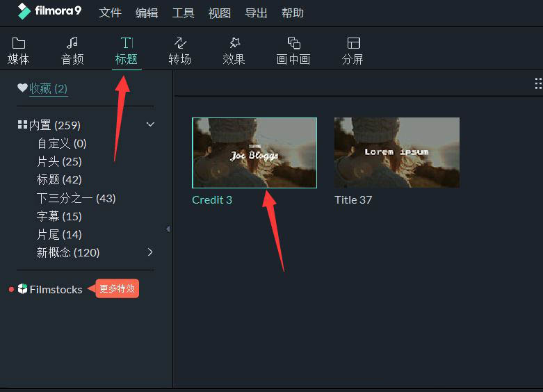Collapse the 内置 category chevron

pyautogui.click(x=150, y=124)
